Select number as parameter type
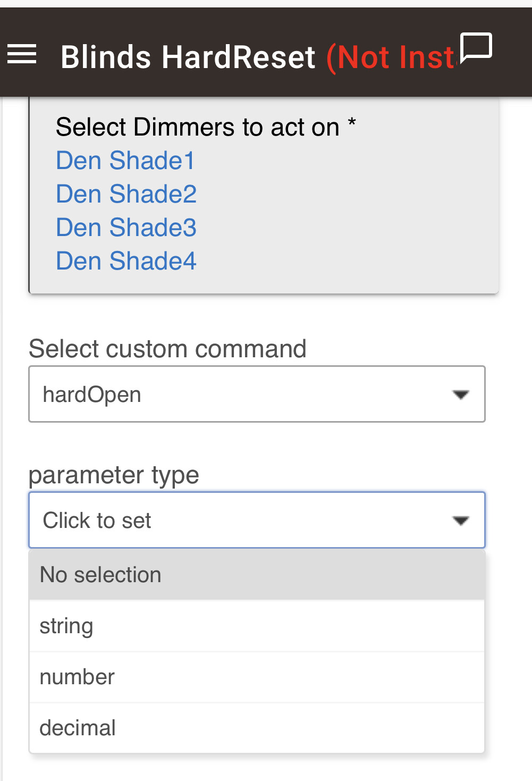The image size is (532, 781). [257, 677]
